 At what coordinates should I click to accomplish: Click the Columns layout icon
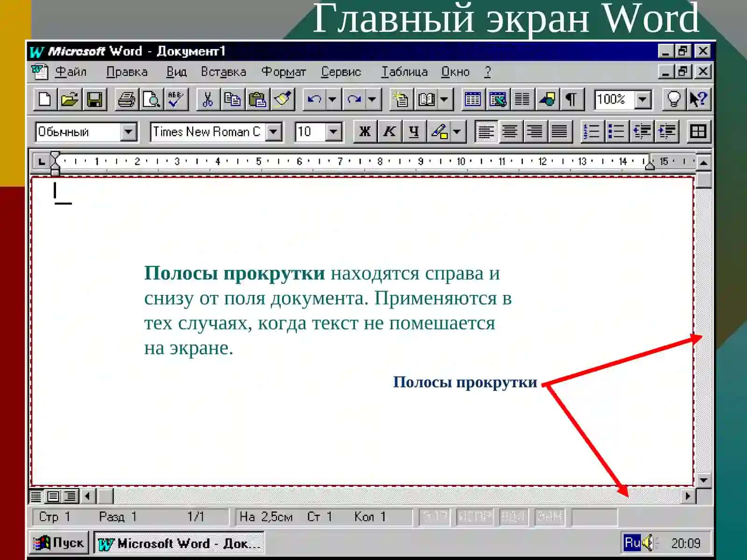point(522,99)
